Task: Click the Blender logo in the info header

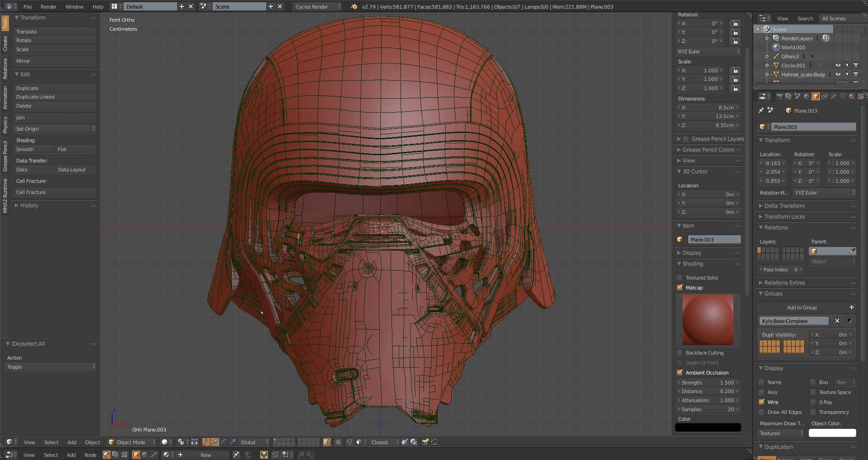Action: coord(354,6)
